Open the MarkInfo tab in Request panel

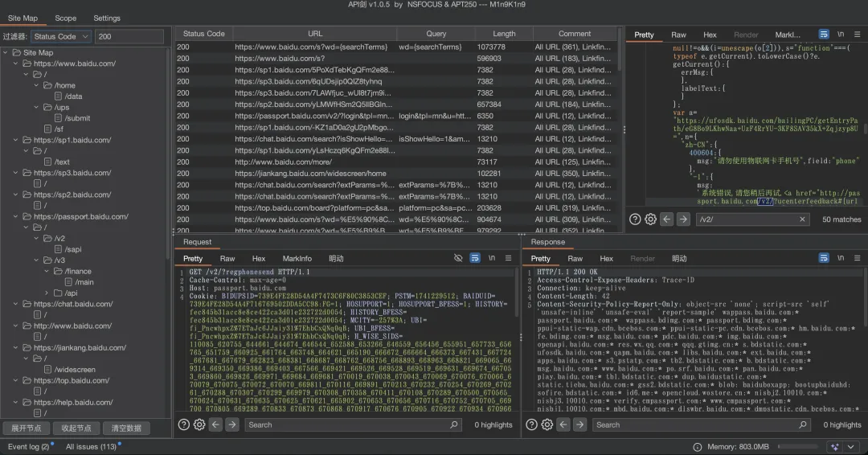297,259
